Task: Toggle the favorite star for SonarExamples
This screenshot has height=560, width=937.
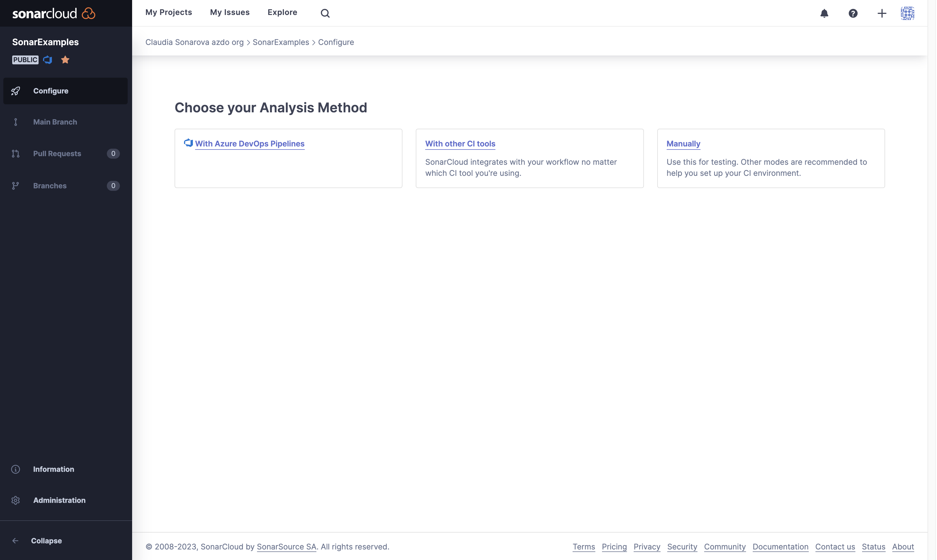Action: 65,60
